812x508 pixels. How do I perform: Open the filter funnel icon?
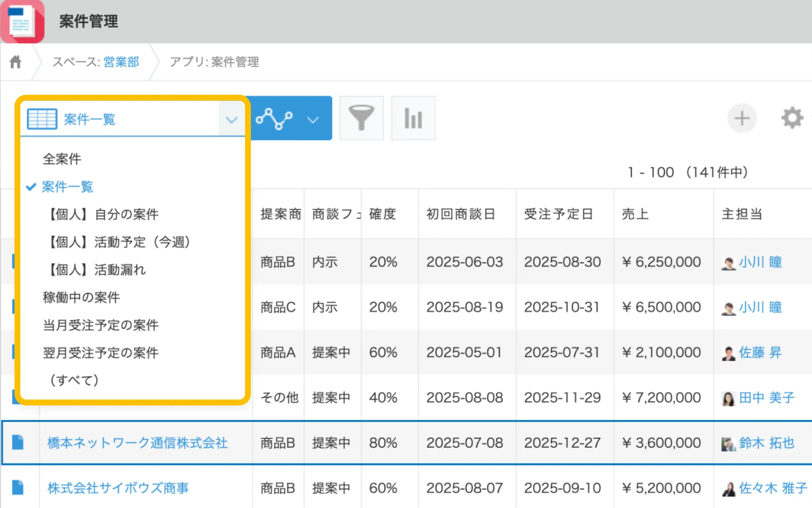(x=361, y=118)
